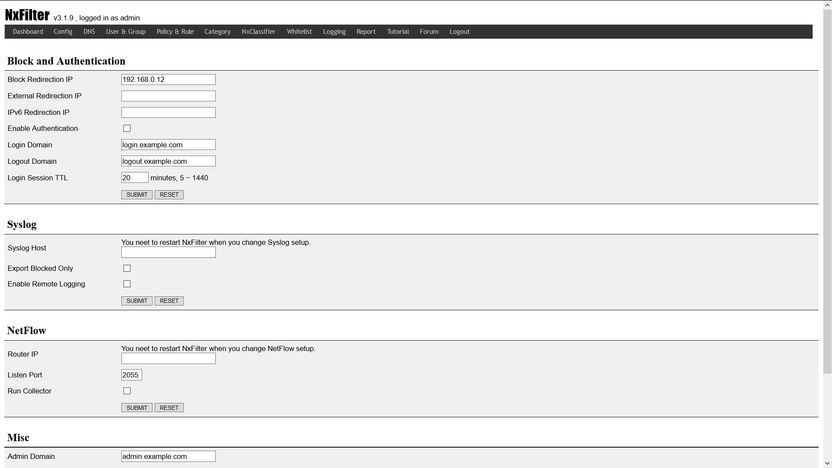The height and width of the screenshot is (468, 832).
Task: Open the Logging menu
Action: (x=334, y=32)
